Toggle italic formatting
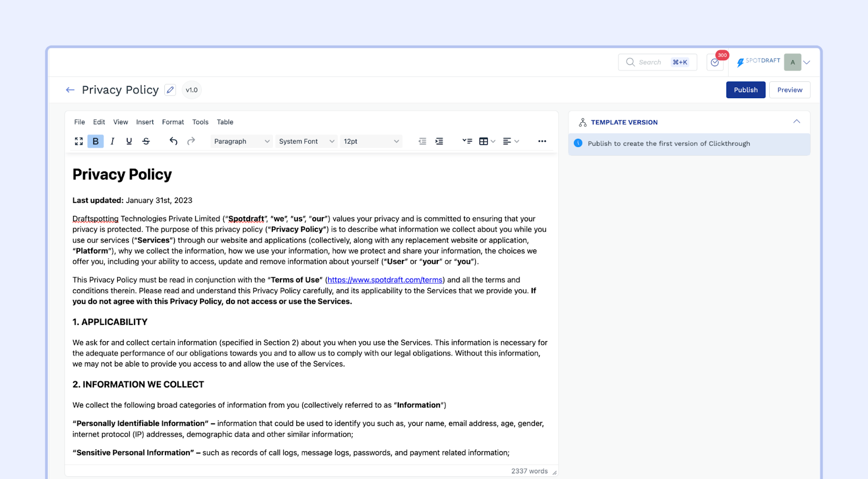Image resolution: width=868 pixels, height=479 pixels. (112, 141)
